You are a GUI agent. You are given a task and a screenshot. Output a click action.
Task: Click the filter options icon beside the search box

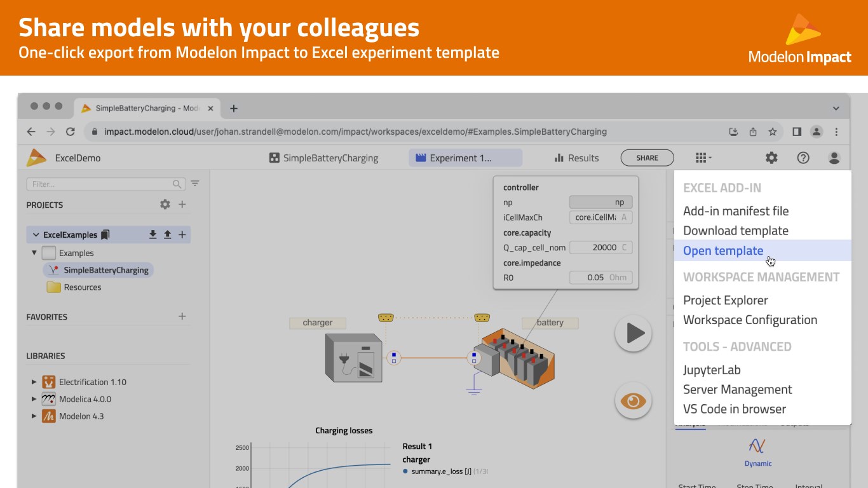coord(195,184)
